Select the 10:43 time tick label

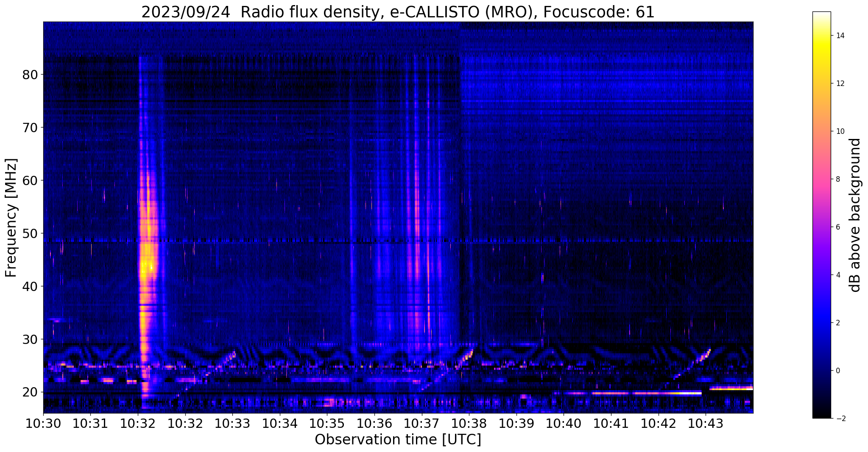(706, 424)
